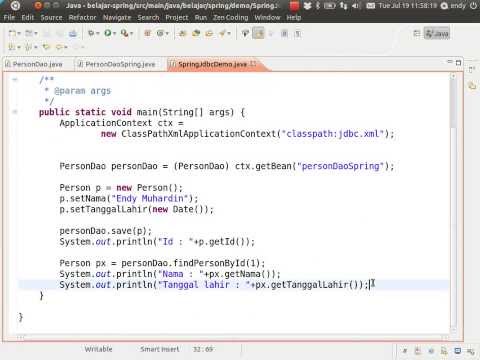This screenshot has height=360, width=480.
Task: Click the Next Annotation icon
Action: pos(12,47)
